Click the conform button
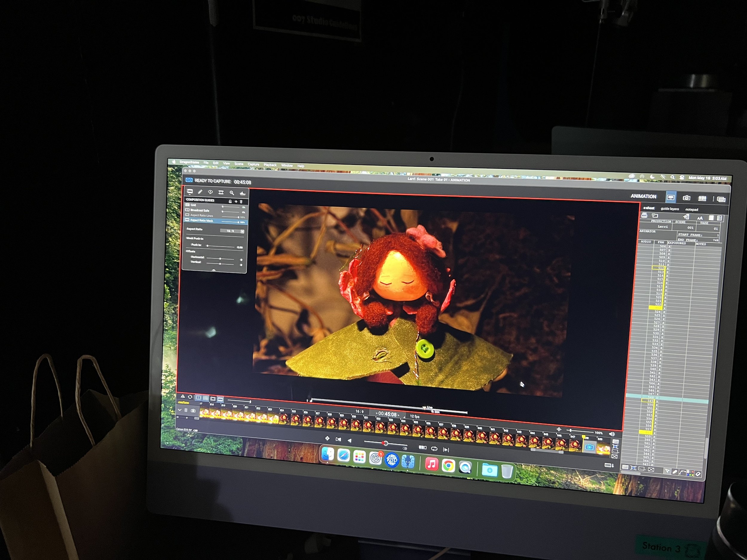 pyautogui.click(x=183, y=402)
